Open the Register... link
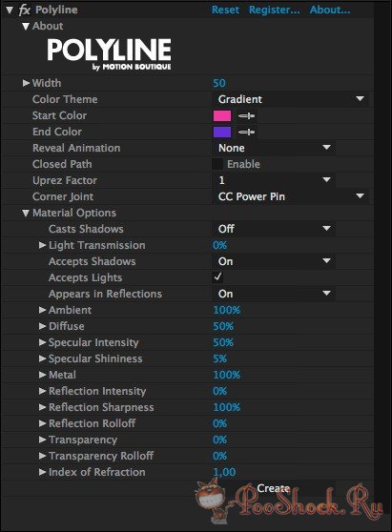Image resolution: width=392 pixels, height=532 pixels. tap(275, 10)
